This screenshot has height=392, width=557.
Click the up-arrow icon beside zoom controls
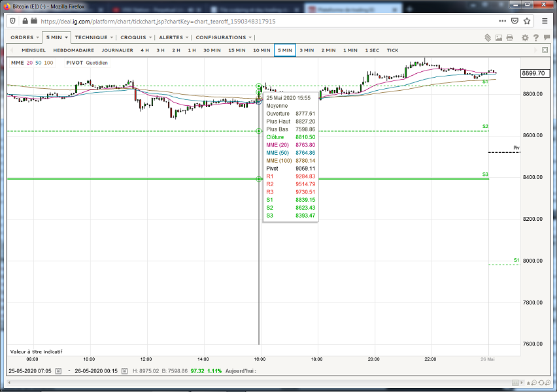[x=529, y=383]
